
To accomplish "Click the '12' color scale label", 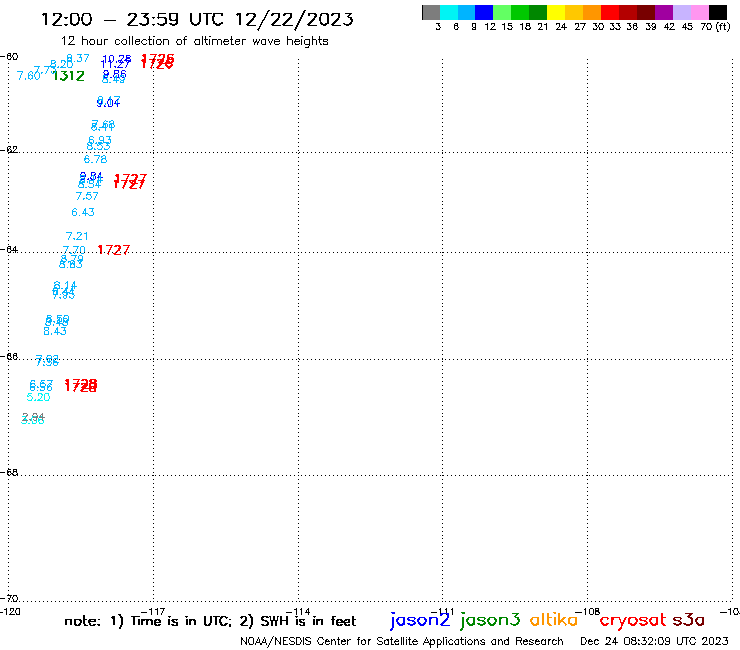I will click(x=490, y=27).
